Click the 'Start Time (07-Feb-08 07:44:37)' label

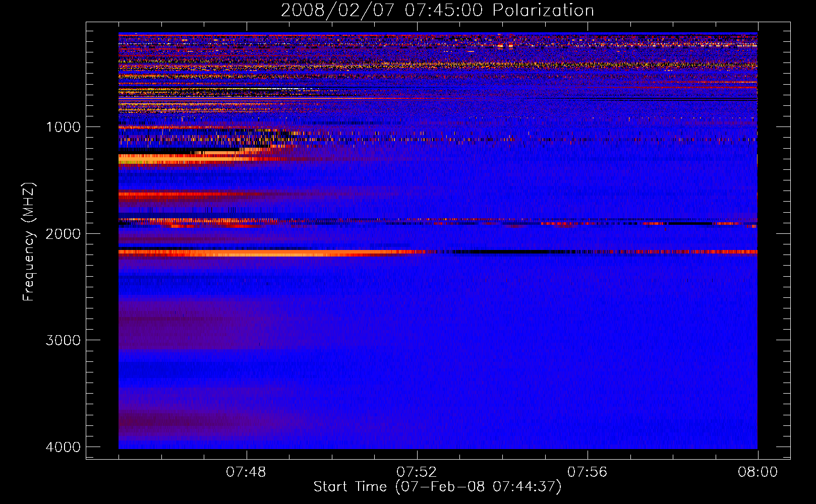pos(437,487)
